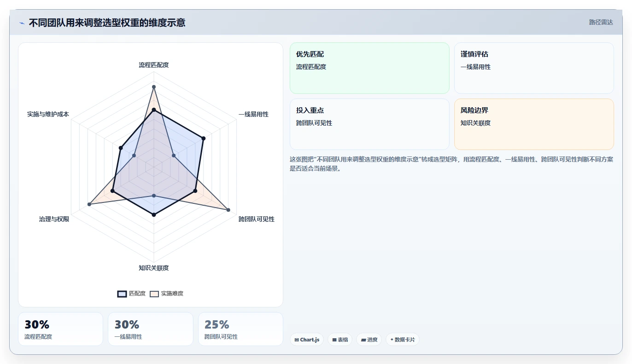Click the gray 实施难度 point on 跨团队可见性 axis
This screenshot has width=632, height=364.
(x=228, y=210)
